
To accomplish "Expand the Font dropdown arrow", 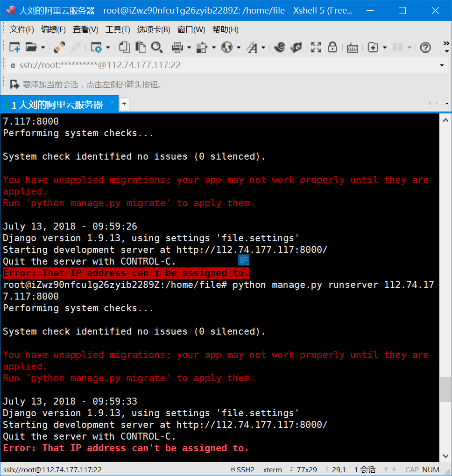I will (x=263, y=48).
